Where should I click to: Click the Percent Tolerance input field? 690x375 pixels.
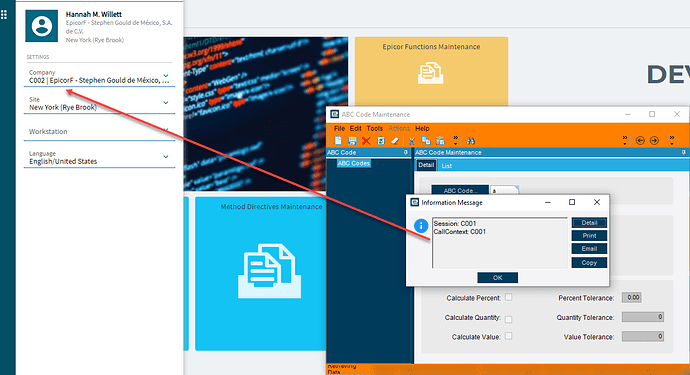pos(631,298)
